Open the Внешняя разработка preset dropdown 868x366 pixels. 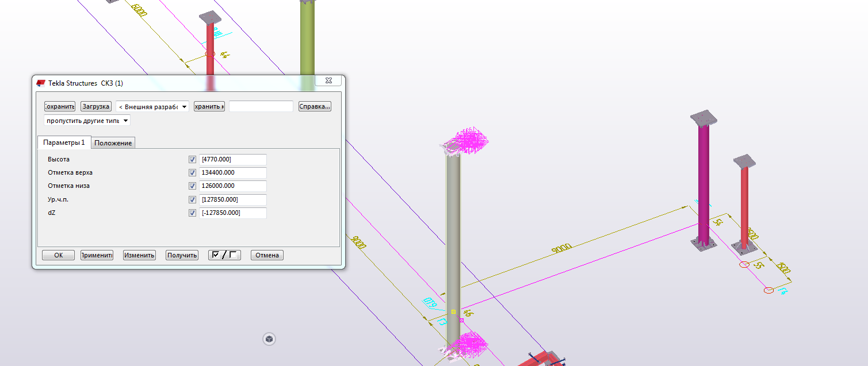click(152, 107)
